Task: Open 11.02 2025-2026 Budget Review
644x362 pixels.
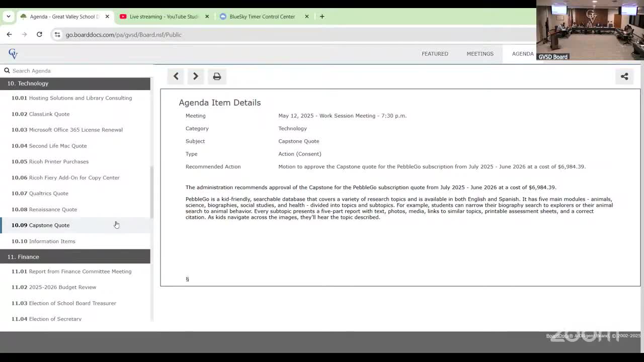Action: [x=75, y=288]
